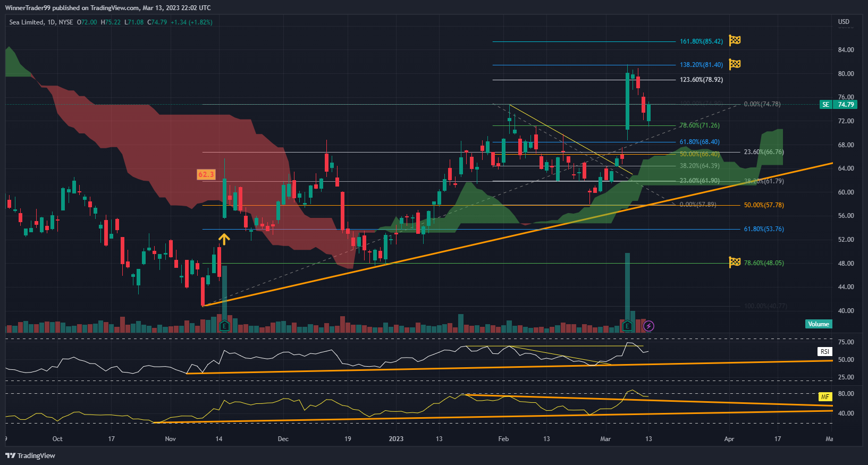Open the November earnings E marker
Image resolution: width=868 pixels, height=465 pixels.
coord(224,326)
